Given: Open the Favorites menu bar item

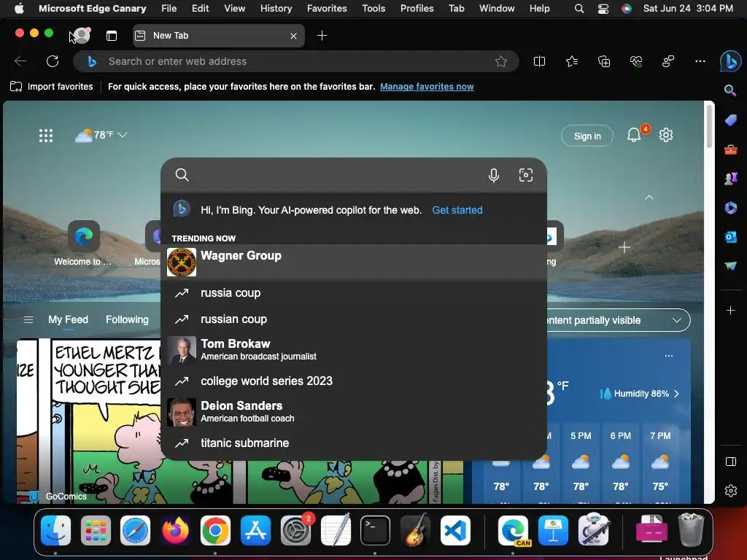Looking at the screenshot, I should tap(327, 8).
